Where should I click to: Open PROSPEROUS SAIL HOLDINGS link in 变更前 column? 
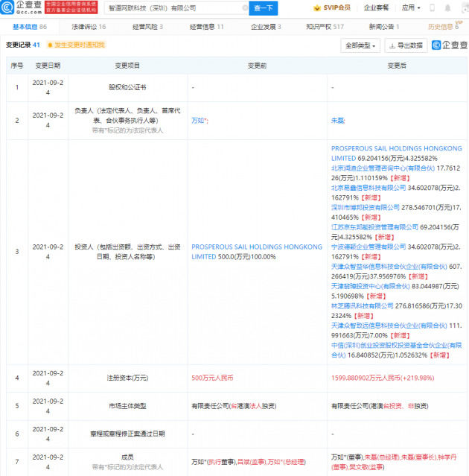point(257,252)
